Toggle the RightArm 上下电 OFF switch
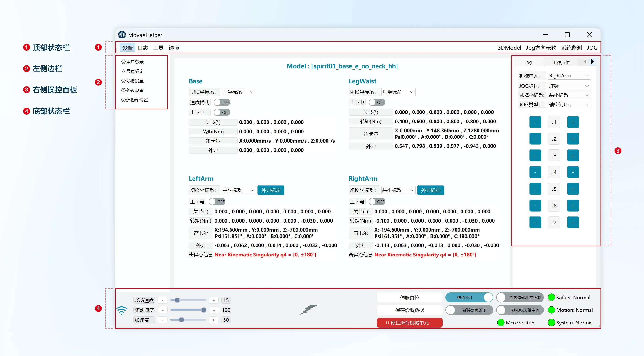The width and height of the screenshot is (644, 356). coord(377,202)
